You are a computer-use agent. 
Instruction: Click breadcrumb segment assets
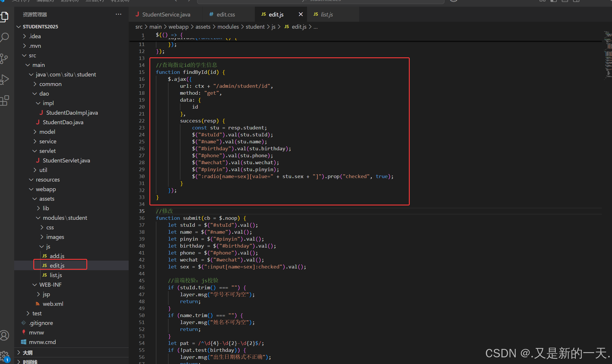pos(203,27)
